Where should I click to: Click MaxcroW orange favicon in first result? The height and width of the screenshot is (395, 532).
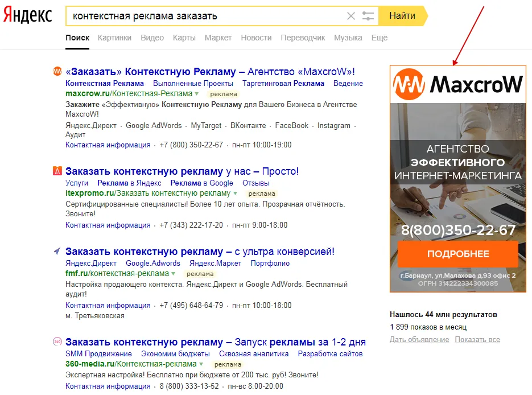[x=57, y=71]
